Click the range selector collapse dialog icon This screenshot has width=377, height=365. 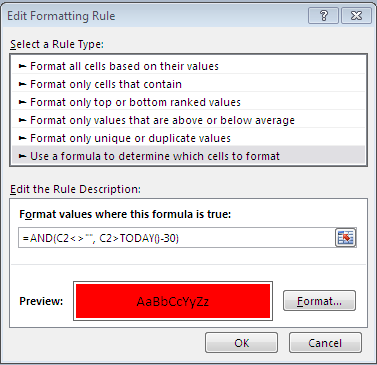click(x=346, y=238)
